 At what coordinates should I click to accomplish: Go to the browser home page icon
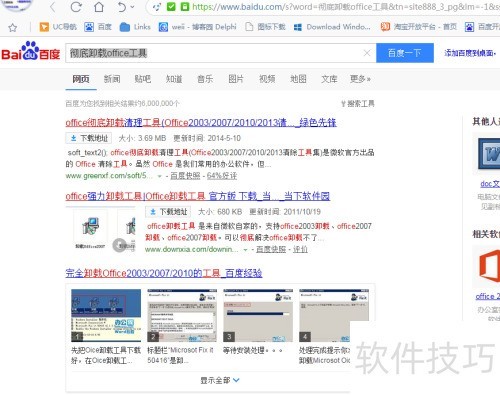click(x=99, y=7)
